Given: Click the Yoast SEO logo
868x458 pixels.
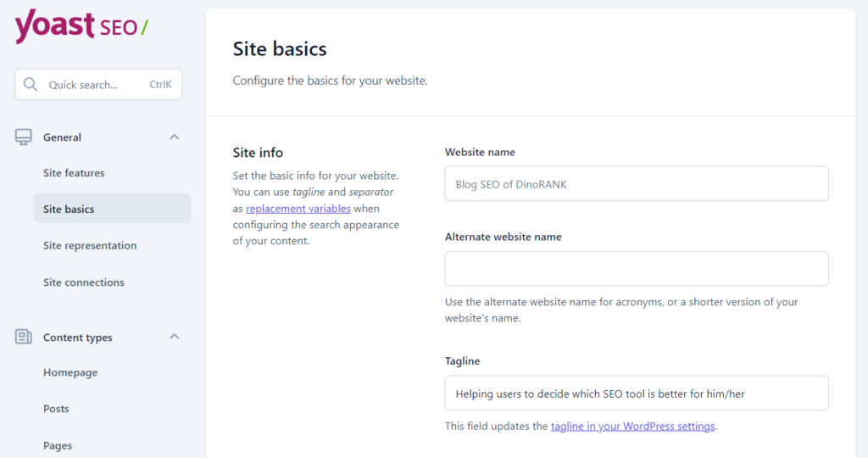Looking at the screenshot, I should (81, 25).
